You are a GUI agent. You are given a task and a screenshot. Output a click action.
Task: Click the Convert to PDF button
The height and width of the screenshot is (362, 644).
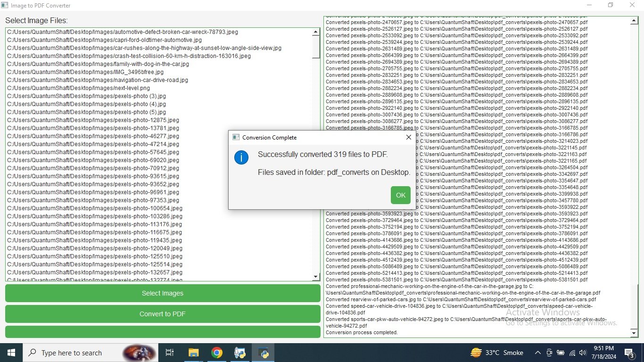click(x=163, y=314)
